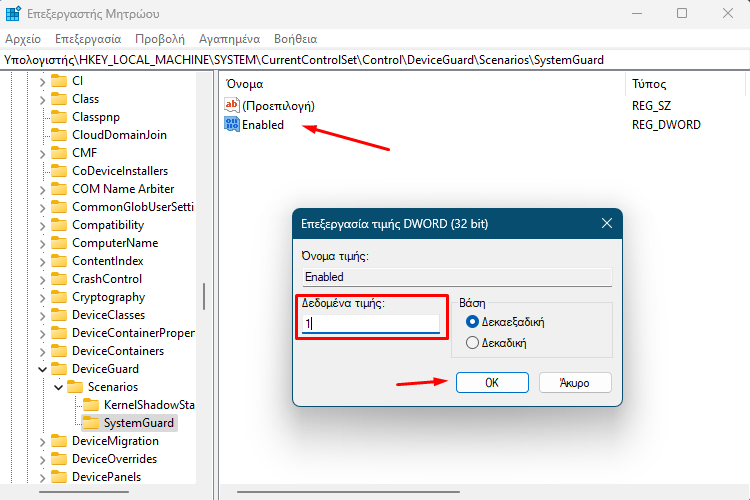Open the Αγαπημένα menu

pos(230,39)
